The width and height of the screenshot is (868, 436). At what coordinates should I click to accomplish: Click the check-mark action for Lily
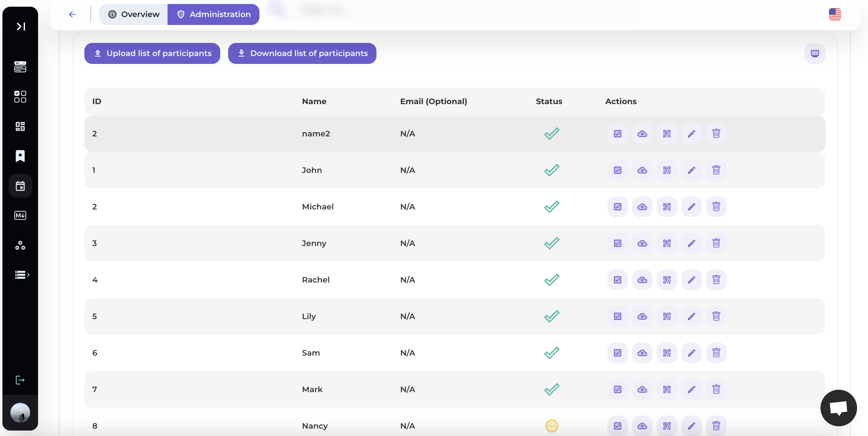(x=617, y=316)
